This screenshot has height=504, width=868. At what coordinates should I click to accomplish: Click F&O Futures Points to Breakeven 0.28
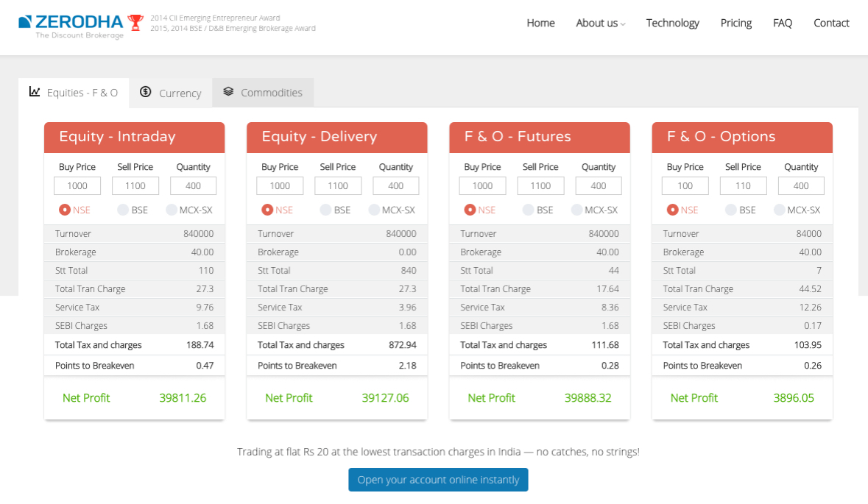pyautogui.click(x=610, y=365)
